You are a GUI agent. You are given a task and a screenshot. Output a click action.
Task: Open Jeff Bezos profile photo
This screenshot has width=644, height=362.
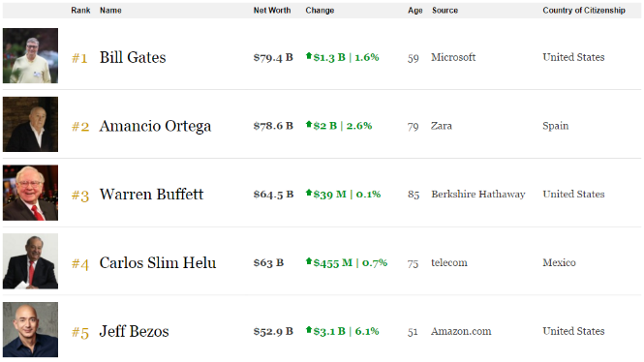click(30, 330)
